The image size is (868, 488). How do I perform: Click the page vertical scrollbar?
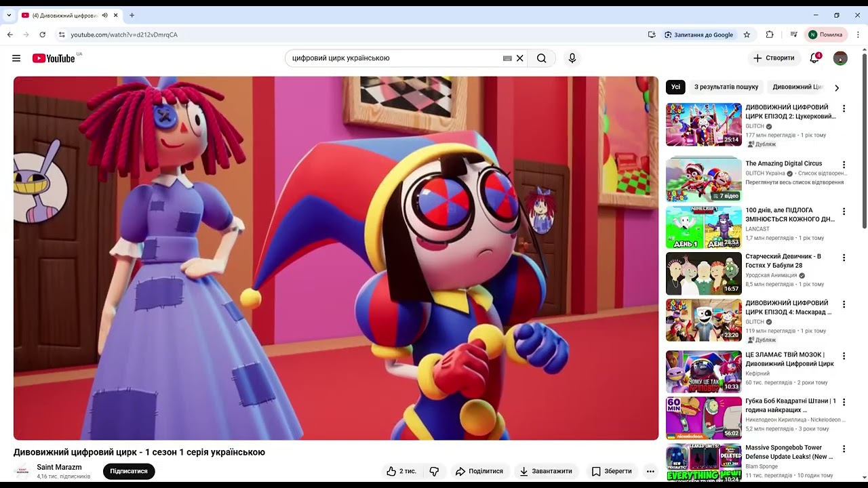coord(864,140)
